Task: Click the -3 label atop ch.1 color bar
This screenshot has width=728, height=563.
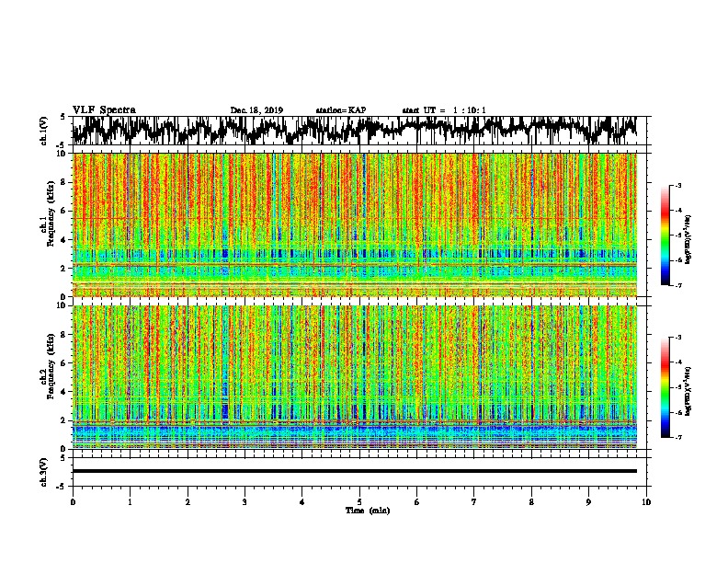Action: click(x=677, y=185)
